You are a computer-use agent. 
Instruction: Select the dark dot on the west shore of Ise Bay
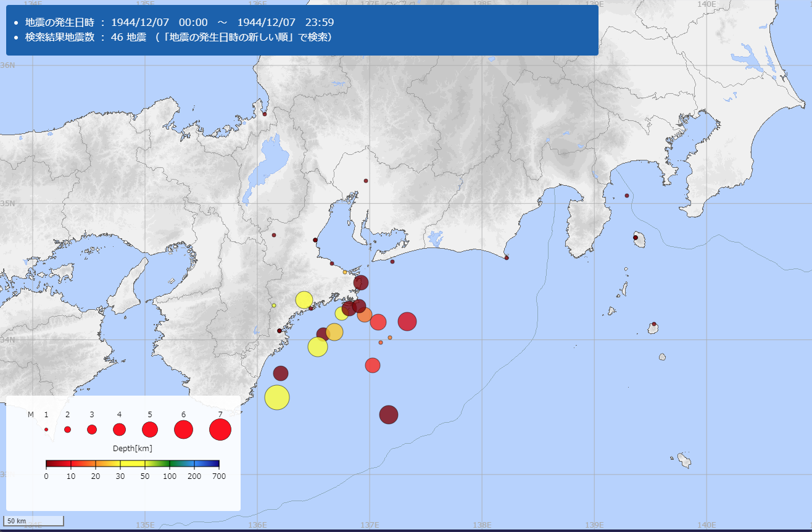pos(315,240)
